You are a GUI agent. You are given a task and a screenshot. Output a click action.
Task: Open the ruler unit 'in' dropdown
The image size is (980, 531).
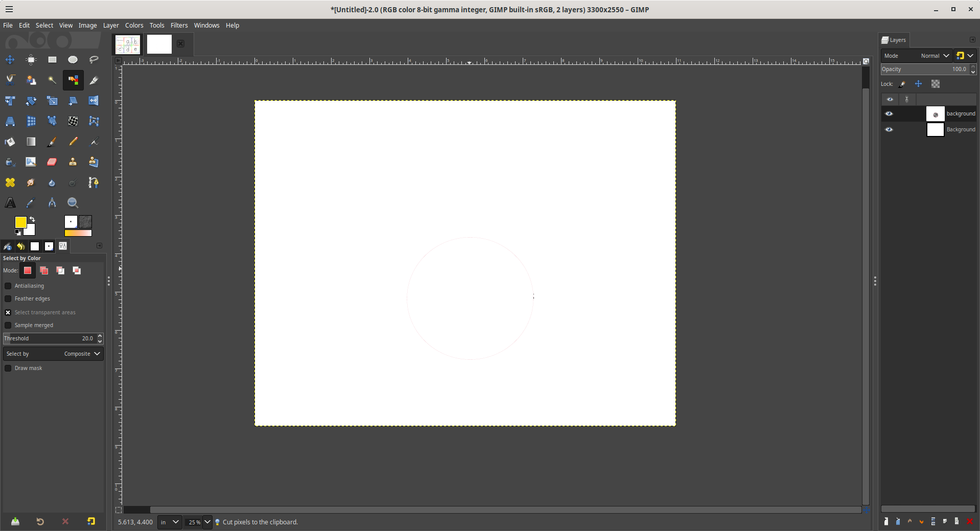tap(170, 522)
